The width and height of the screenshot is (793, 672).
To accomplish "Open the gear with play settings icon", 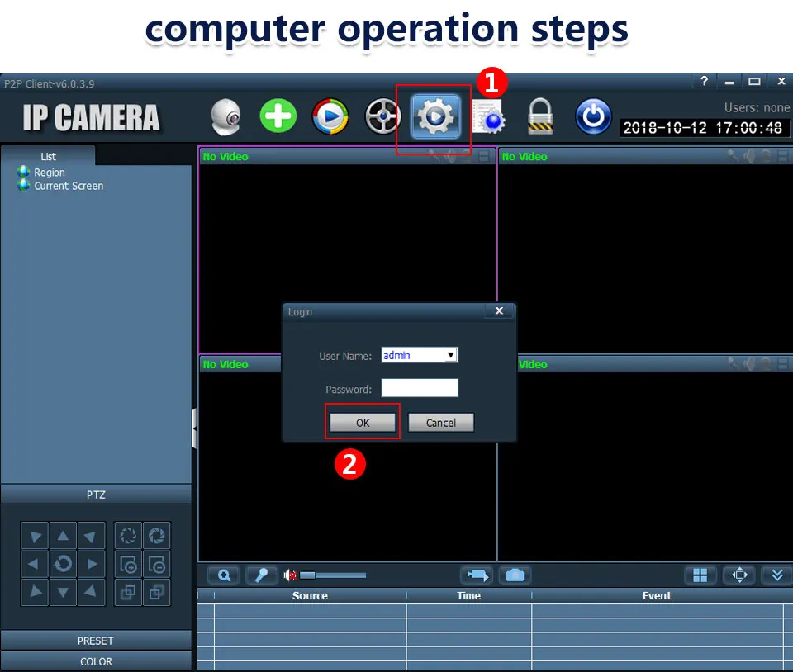I will tap(435, 116).
